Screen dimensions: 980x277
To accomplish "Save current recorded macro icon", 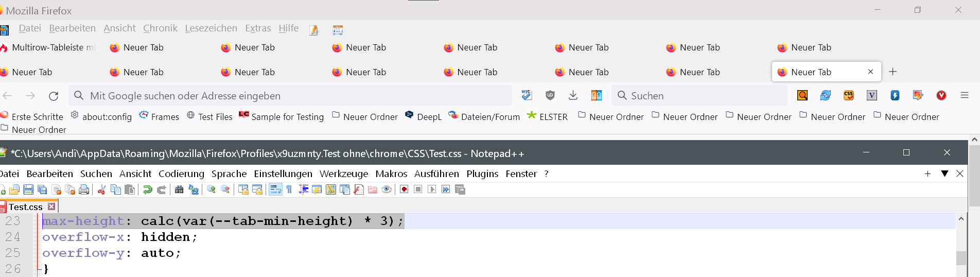I will pos(460,189).
